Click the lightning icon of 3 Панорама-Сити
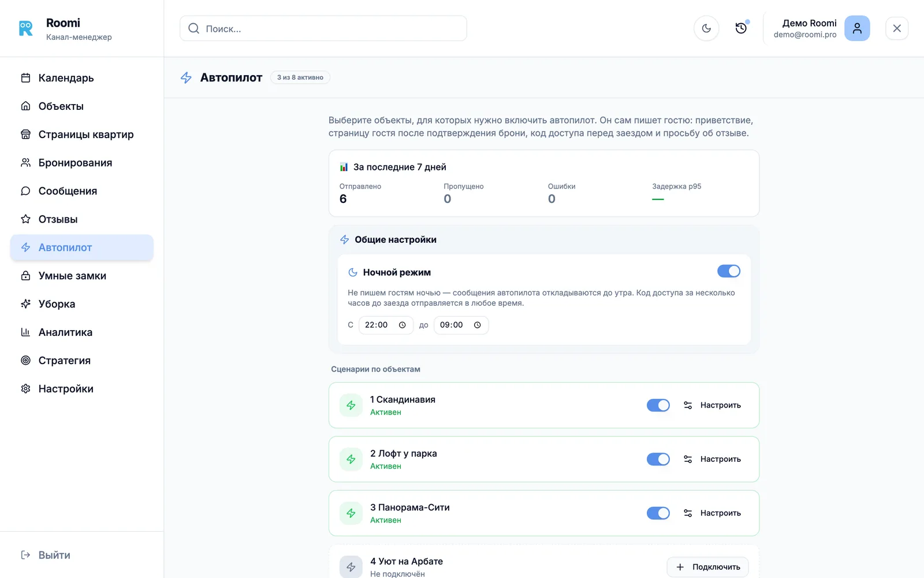 pyautogui.click(x=351, y=513)
